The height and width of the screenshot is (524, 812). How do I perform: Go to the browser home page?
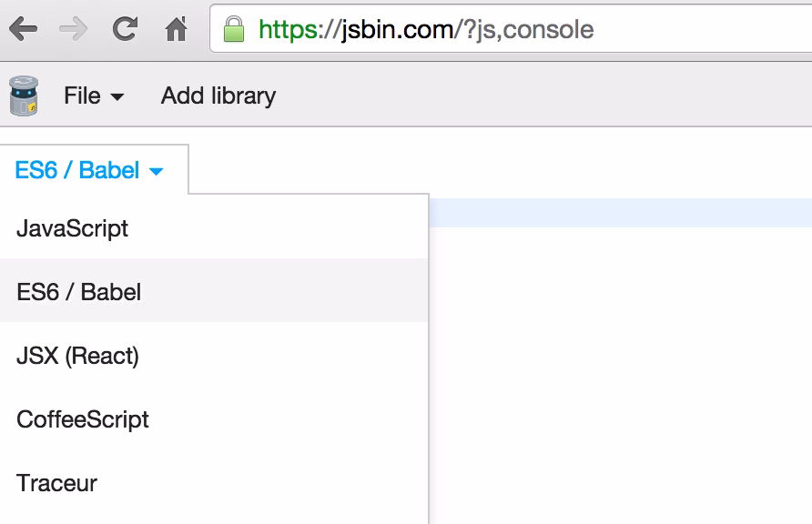pyautogui.click(x=176, y=29)
